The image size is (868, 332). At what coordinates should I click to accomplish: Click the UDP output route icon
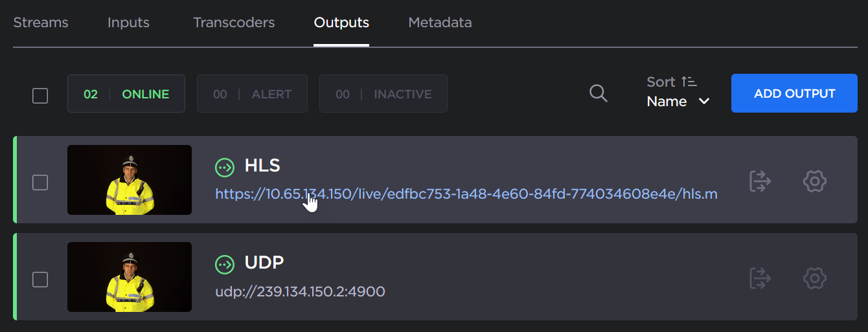coord(760,278)
